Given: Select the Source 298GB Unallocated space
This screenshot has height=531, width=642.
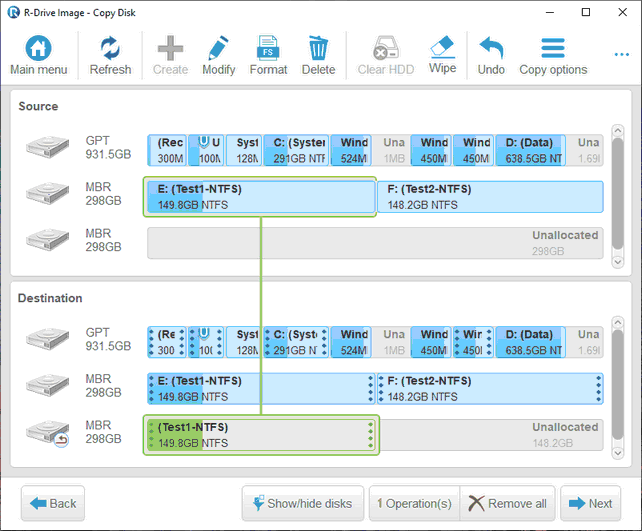Looking at the screenshot, I should (375, 243).
